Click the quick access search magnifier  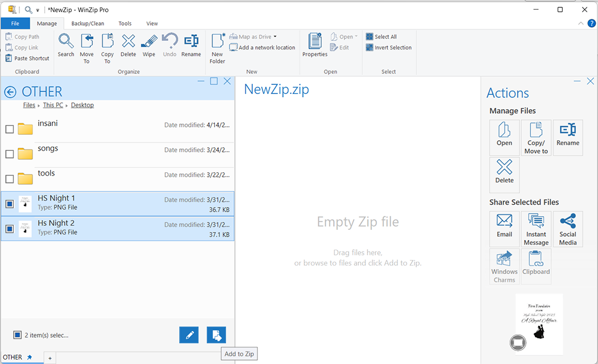(x=28, y=10)
